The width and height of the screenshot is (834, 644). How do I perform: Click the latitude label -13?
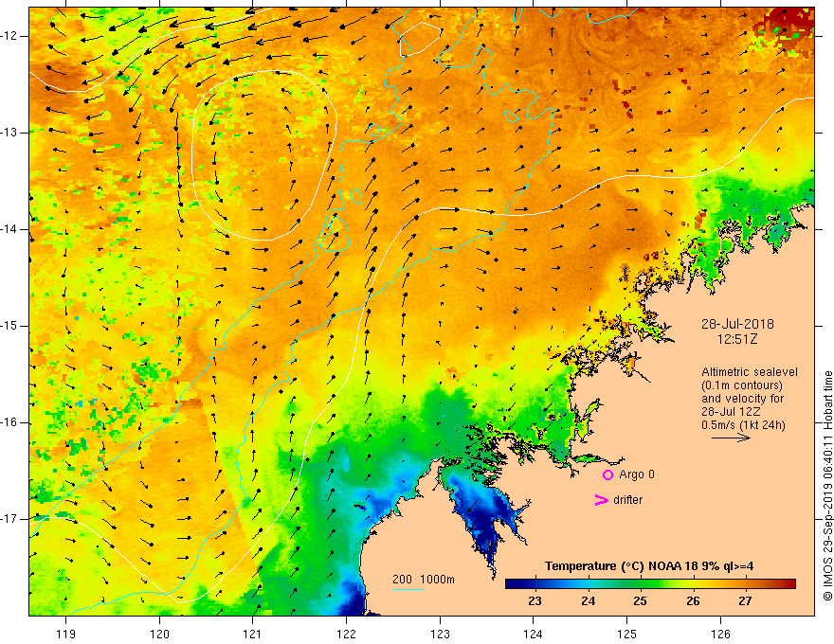(9, 133)
